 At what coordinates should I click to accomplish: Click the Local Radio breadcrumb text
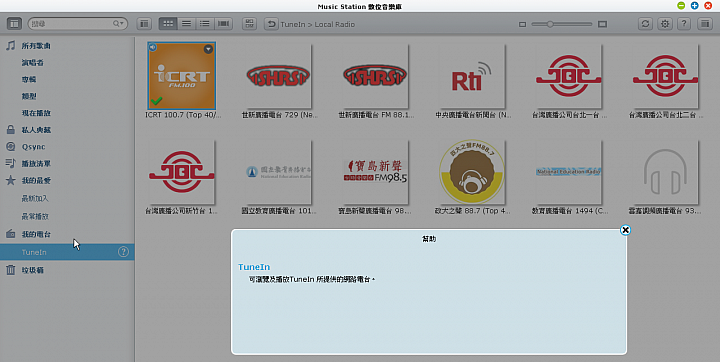tap(334, 24)
